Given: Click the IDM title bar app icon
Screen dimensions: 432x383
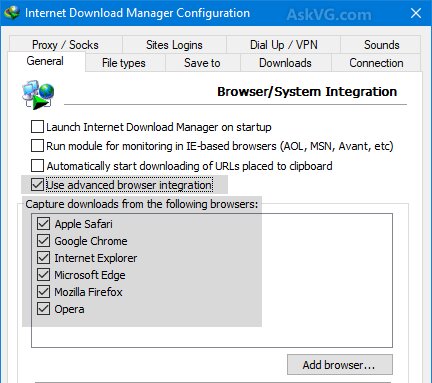Looking at the screenshot, I should [12, 13].
